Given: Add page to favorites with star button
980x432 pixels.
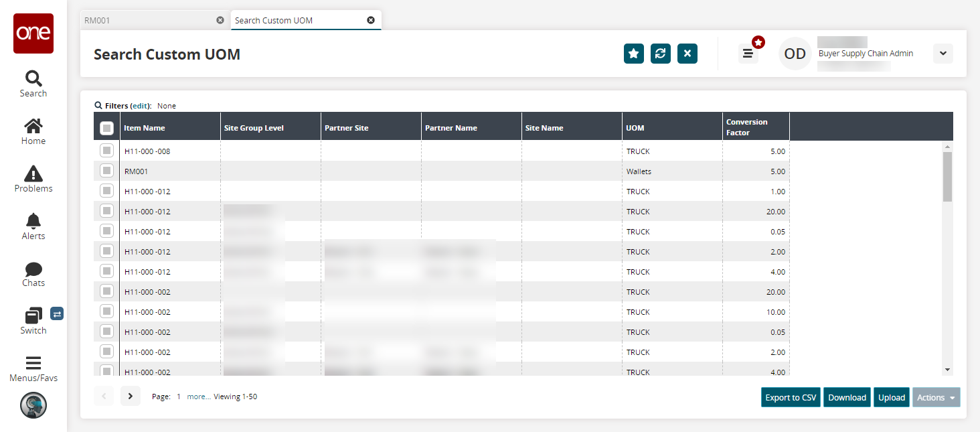Looking at the screenshot, I should point(633,54).
